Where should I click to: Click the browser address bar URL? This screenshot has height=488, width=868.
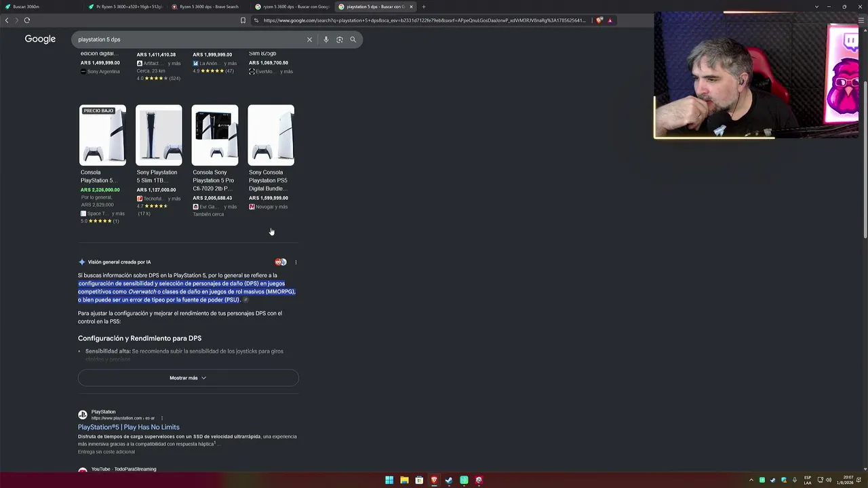425,20
